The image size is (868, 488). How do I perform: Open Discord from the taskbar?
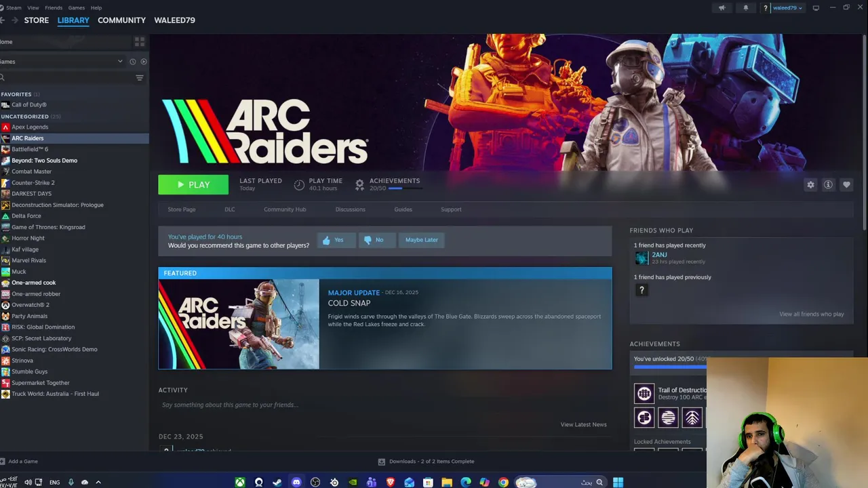(296, 483)
